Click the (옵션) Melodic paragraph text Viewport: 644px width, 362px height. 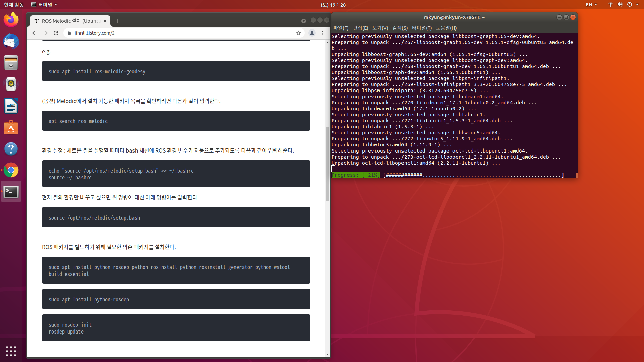tap(131, 101)
